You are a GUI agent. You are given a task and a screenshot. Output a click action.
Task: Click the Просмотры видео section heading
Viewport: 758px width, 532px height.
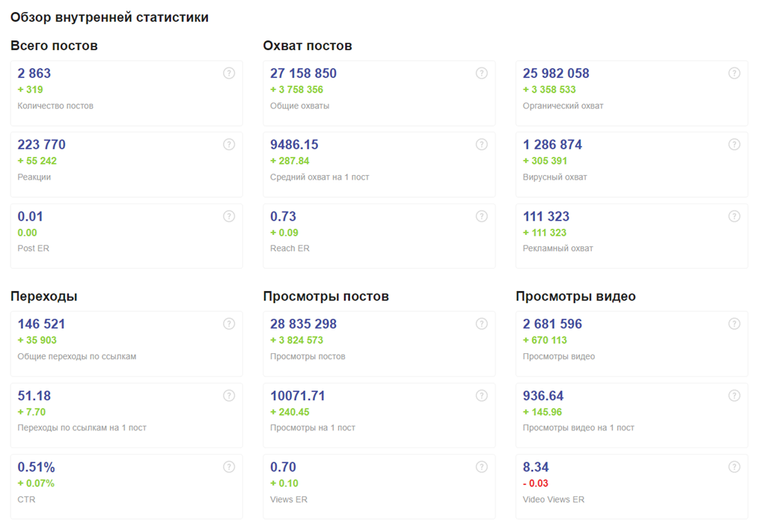[x=575, y=296]
